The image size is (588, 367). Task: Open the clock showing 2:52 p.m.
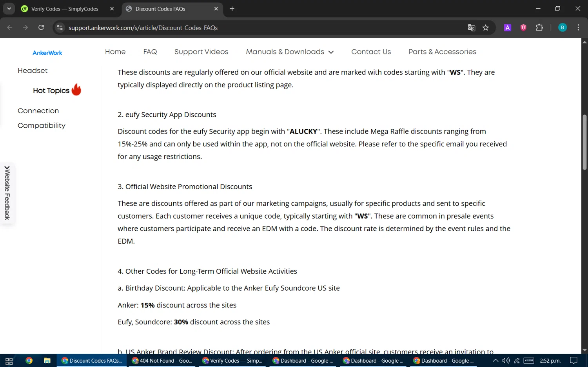pos(550,361)
